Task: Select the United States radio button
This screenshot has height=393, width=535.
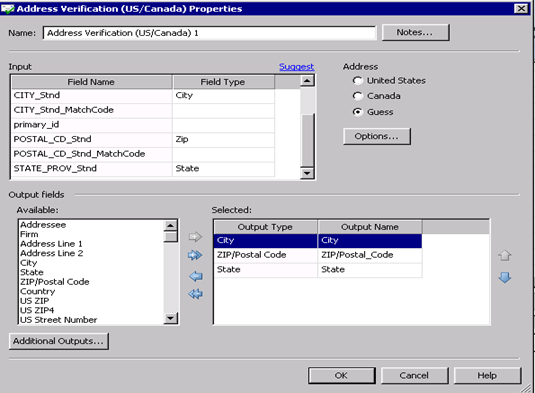Action: point(357,81)
